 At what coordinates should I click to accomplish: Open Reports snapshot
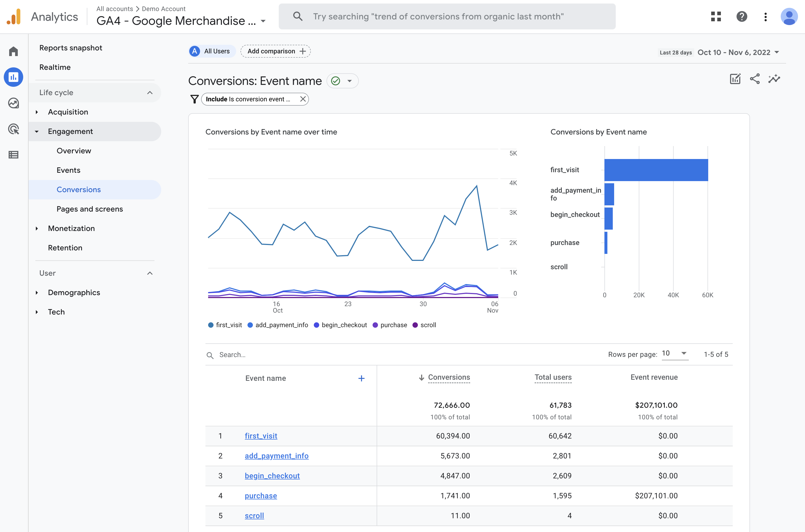click(71, 48)
